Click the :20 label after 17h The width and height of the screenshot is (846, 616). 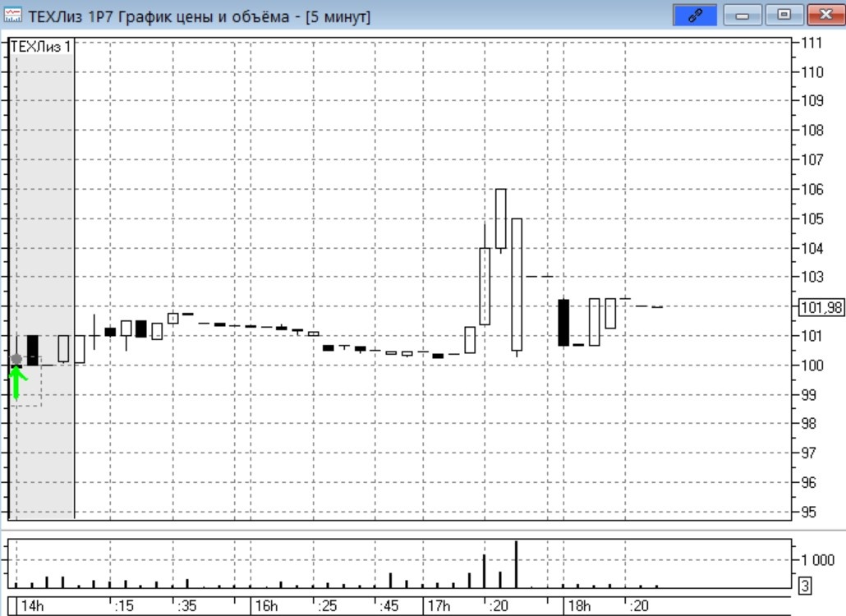pyautogui.click(x=499, y=606)
